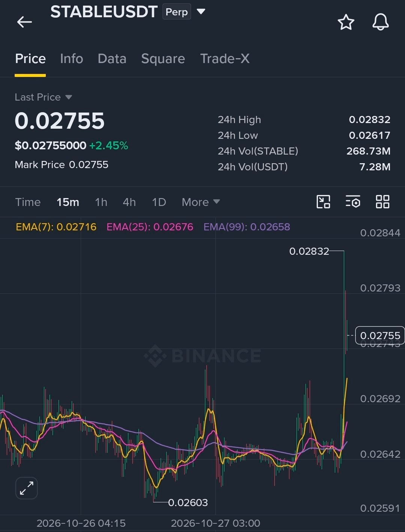Image resolution: width=405 pixels, height=532 pixels.
Task: Select the 1h interval
Action: pyautogui.click(x=101, y=202)
